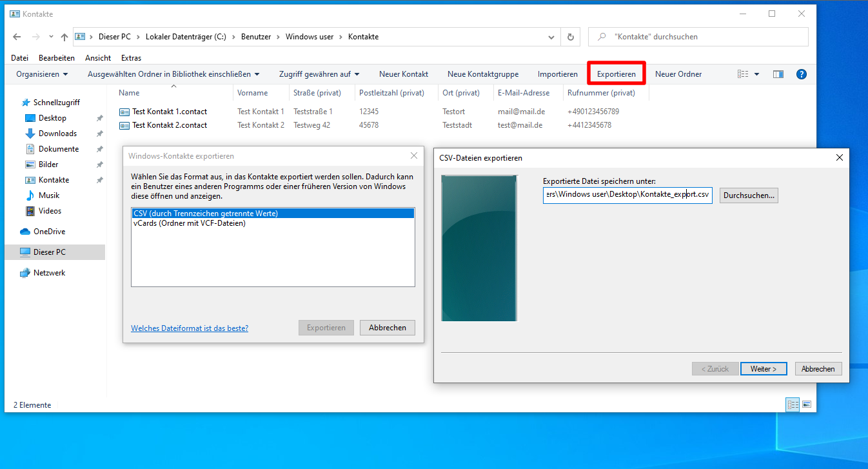868x469 pixels.
Task: Refresh the Kontakte folder view
Action: pos(570,37)
